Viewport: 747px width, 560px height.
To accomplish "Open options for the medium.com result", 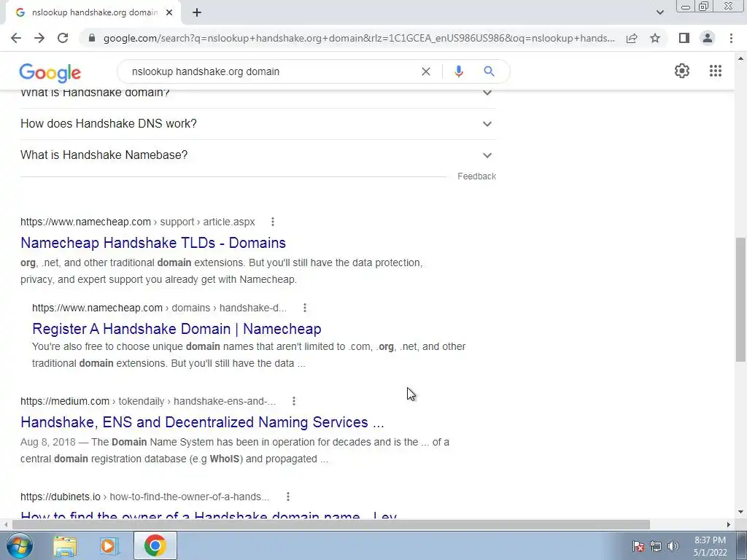I will pos(294,401).
